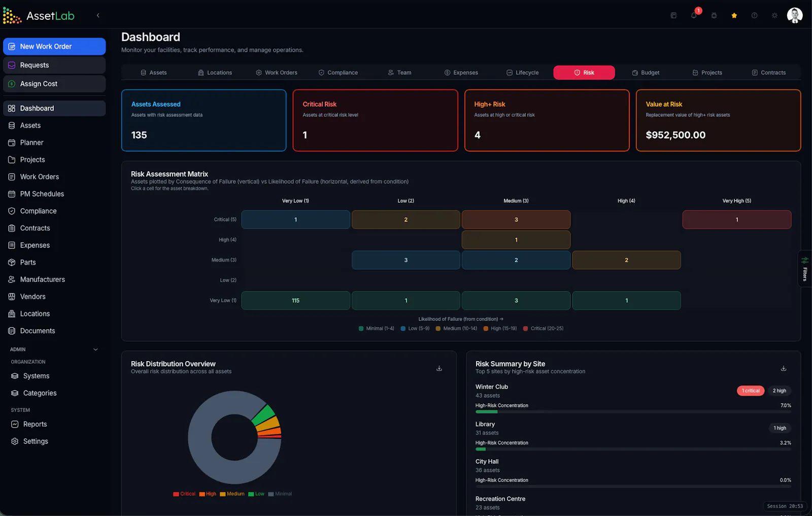Viewport: 812px width, 516px height.
Task: Open the notifications bell
Action: coord(694,15)
